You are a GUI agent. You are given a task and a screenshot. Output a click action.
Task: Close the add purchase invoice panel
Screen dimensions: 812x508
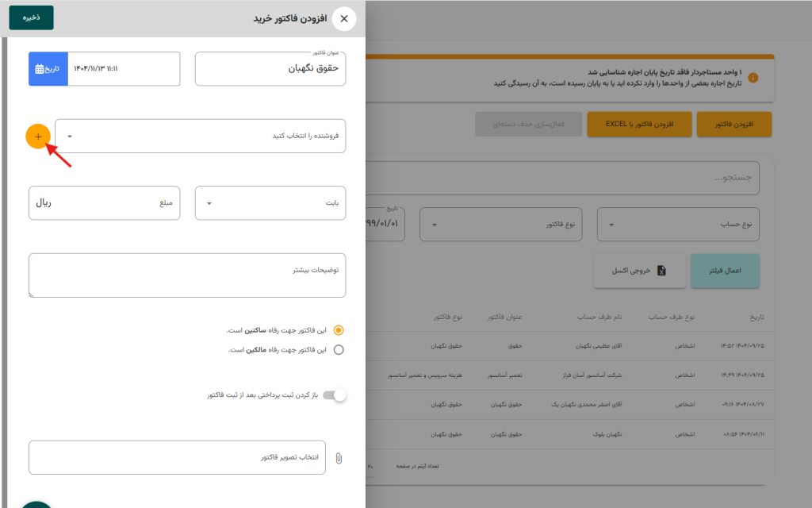pyautogui.click(x=343, y=18)
